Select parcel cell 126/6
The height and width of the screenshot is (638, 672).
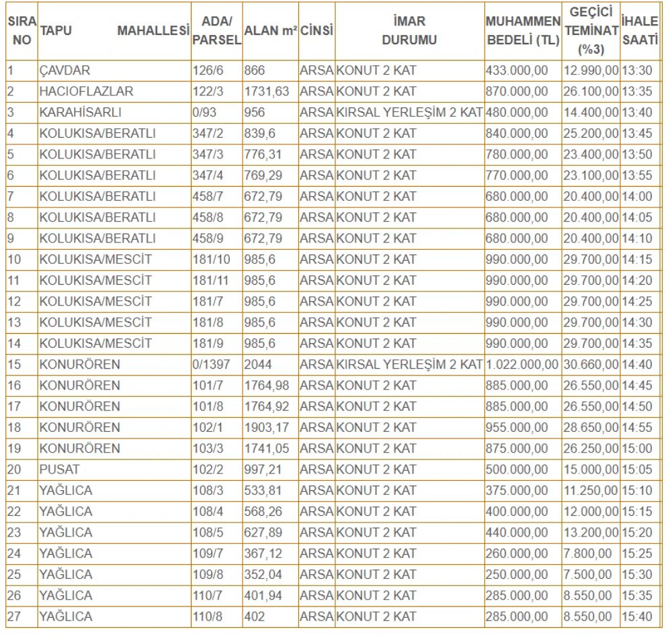206,71
